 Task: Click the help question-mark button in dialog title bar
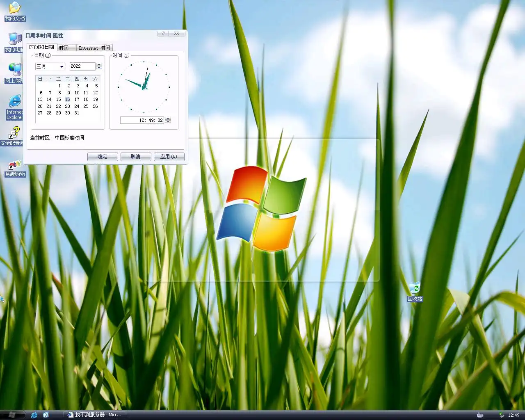coord(163,34)
